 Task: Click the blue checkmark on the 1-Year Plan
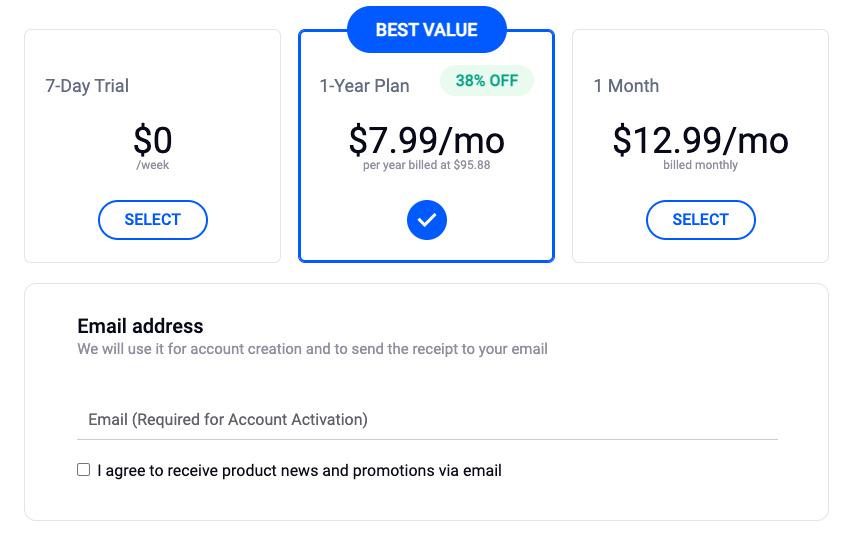[426, 220]
